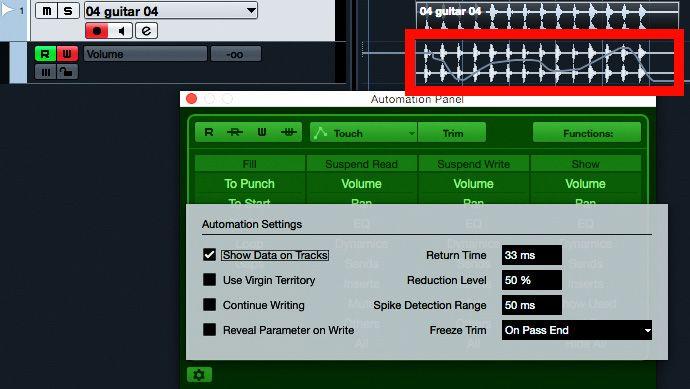Toggle Write automation on the Volume lane
Viewport: 690px width, 389px height.
point(67,54)
